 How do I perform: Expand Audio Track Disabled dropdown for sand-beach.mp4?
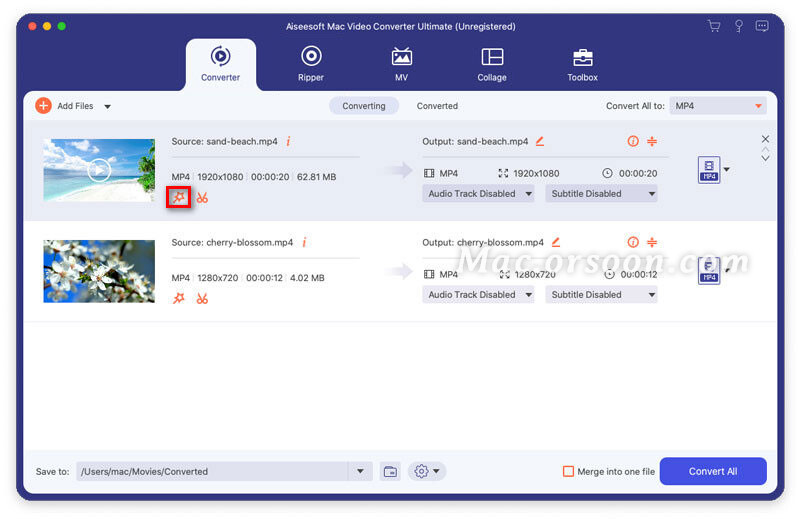478,194
